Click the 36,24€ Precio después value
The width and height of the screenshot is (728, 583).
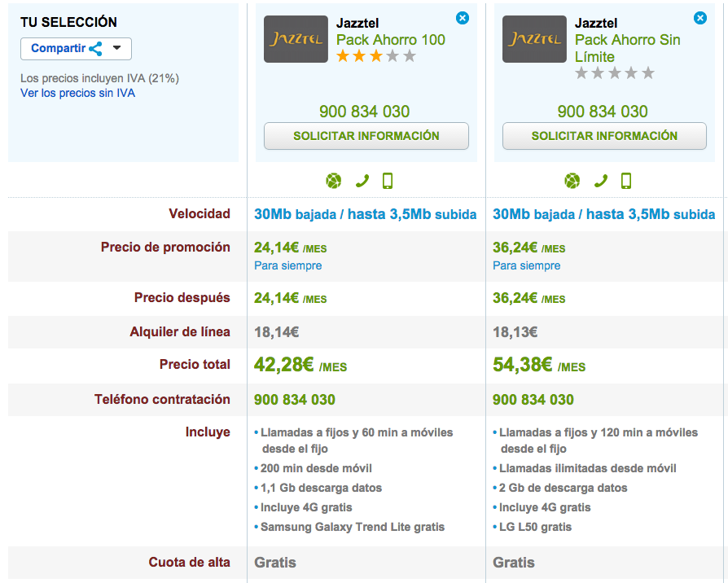tap(528, 298)
